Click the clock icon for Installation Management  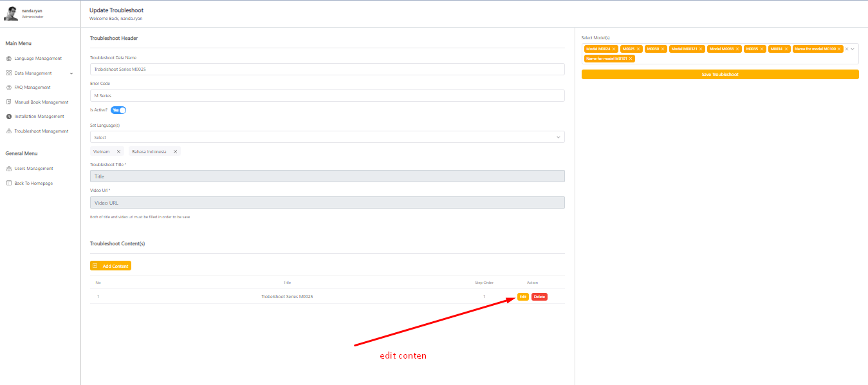(9, 117)
